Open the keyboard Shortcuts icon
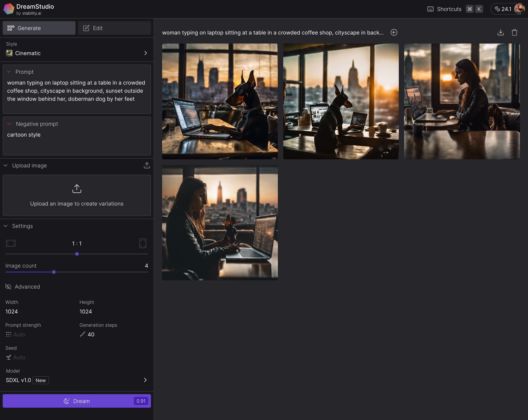This screenshot has height=420, width=528. point(430,9)
